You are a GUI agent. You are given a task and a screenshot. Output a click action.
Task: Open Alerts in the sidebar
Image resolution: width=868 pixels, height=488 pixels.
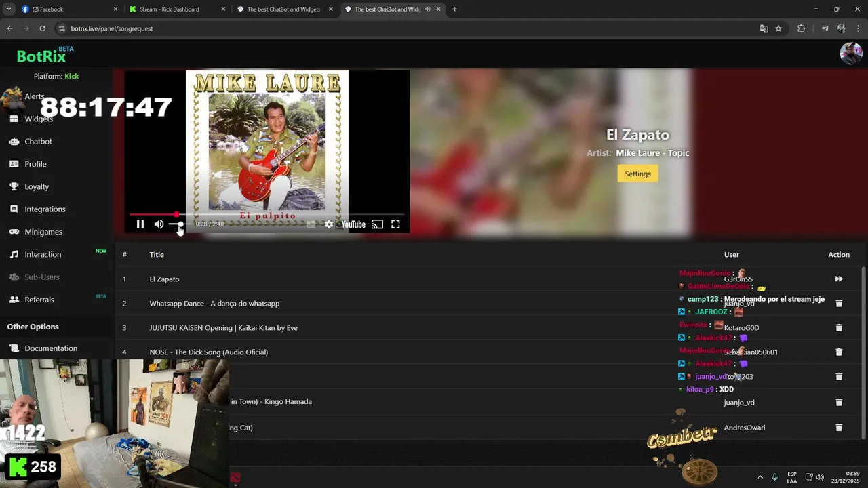pos(35,96)
